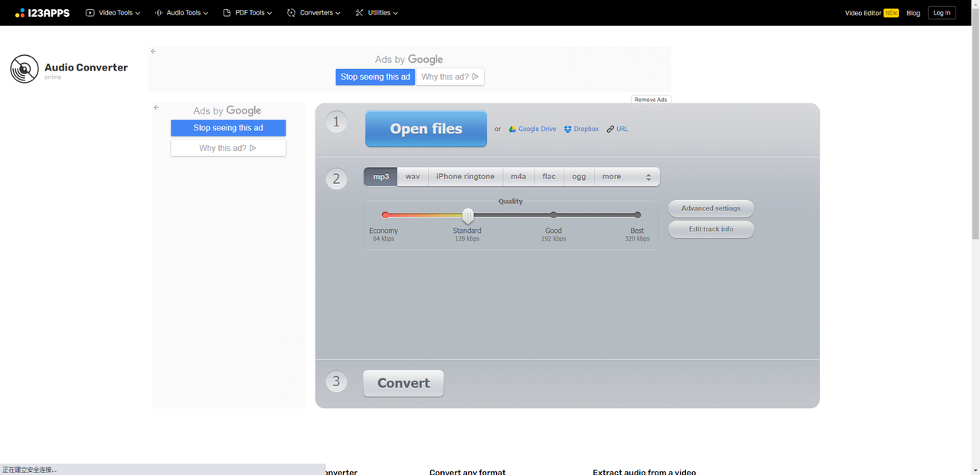Select the ogg format tab
This screenshot has height=475, width=980.
579,177
